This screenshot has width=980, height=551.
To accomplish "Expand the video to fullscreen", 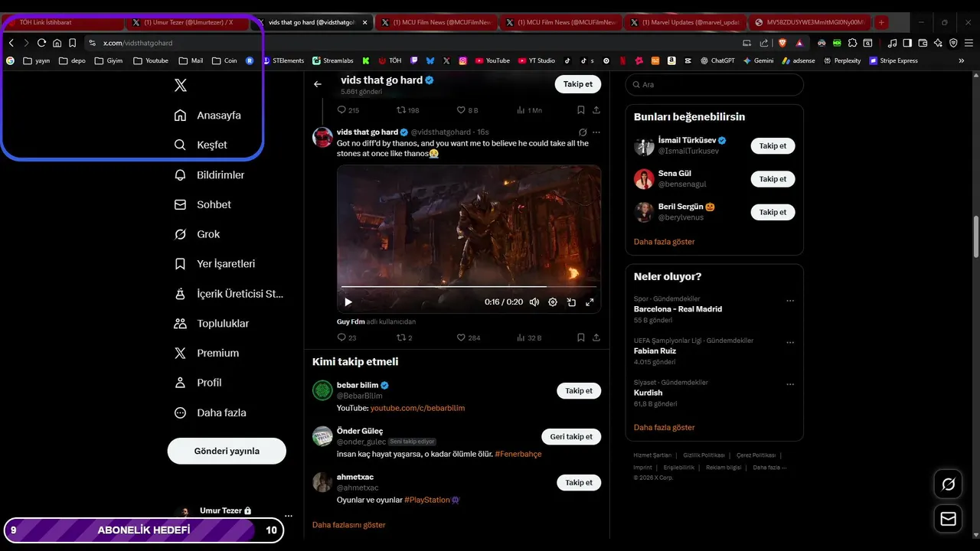I will [x=590, y=302].
